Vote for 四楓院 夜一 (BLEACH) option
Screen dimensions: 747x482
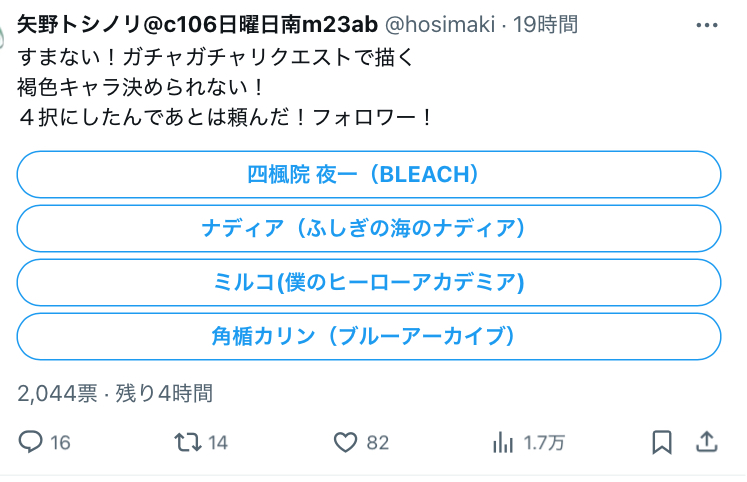369,174
